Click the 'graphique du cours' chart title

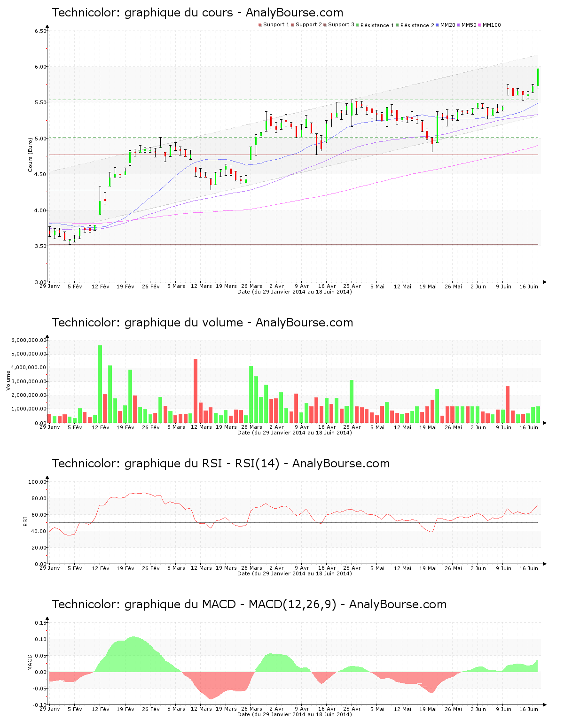197,13
